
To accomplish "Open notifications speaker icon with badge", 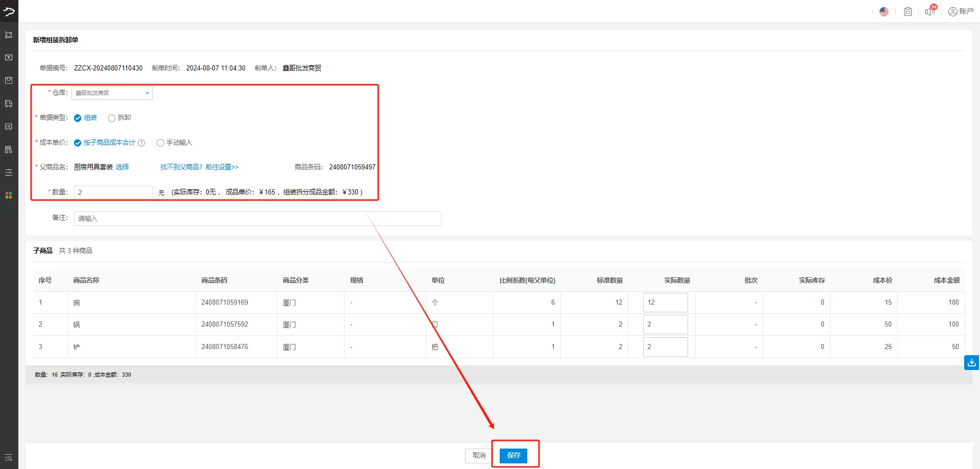I will pos(930,11).
